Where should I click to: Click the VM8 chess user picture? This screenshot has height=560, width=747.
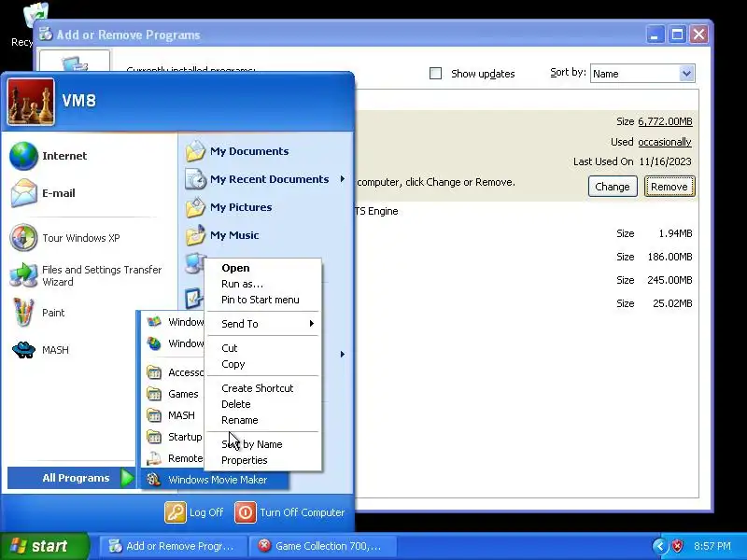click(x=31, y=102)
